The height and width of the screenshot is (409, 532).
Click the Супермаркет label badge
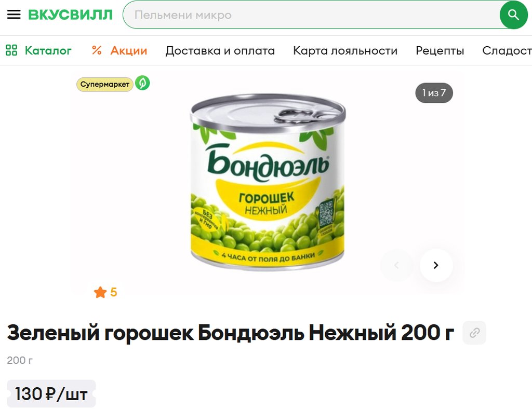click(105, 85)
